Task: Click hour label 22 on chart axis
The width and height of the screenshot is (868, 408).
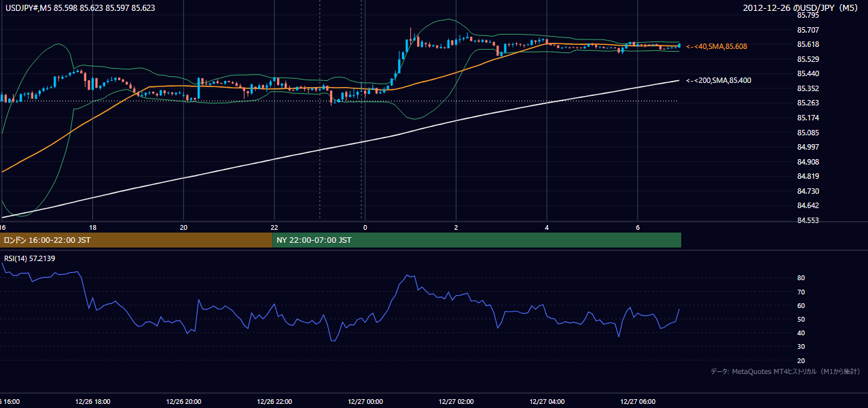Action: point(274,227)
